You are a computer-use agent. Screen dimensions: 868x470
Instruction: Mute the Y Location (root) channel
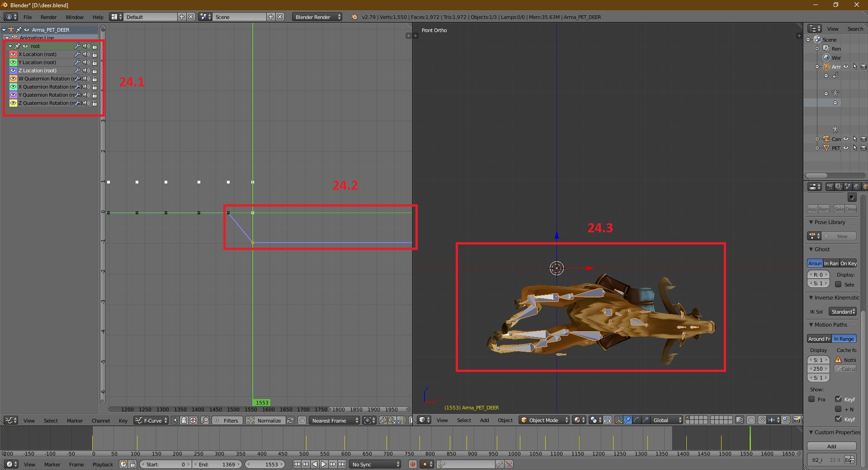[86, 62]
